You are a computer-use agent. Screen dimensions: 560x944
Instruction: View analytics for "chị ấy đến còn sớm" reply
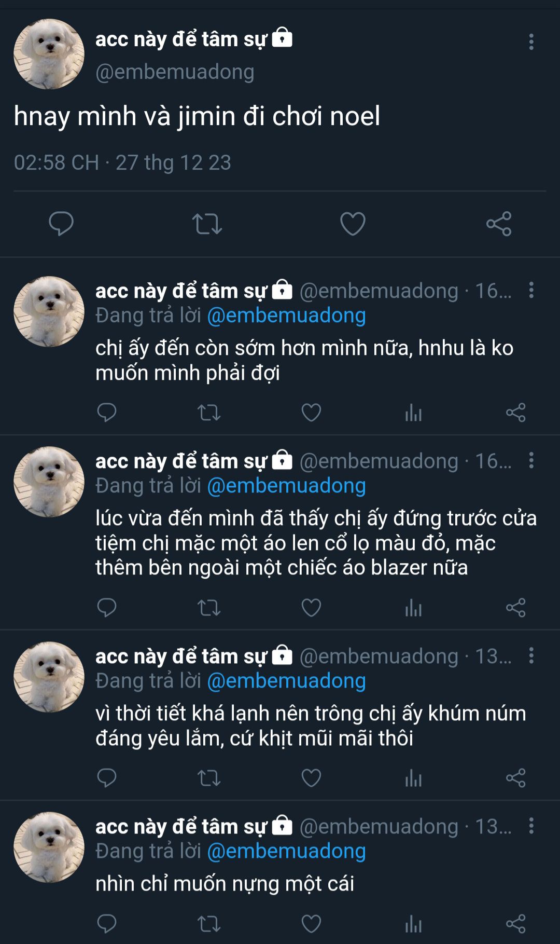pyautogui.click(x=413, y=413)
